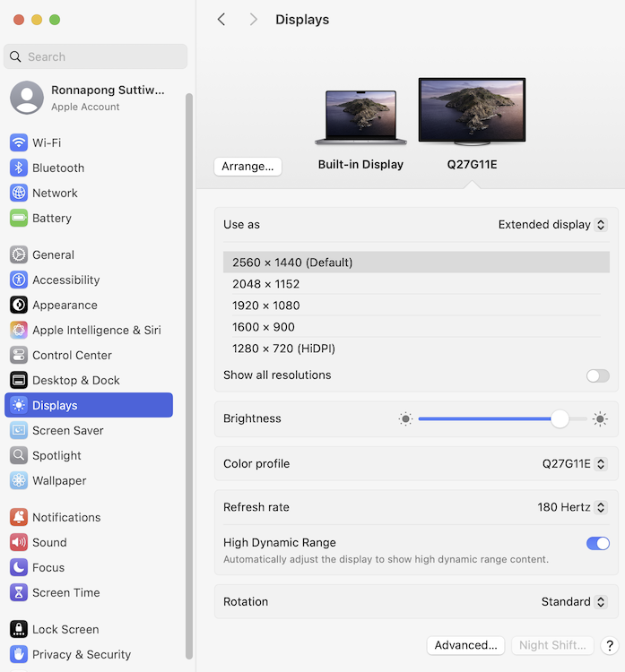
Task: Click the Accessibility icon
Action: tap(19, 280)
